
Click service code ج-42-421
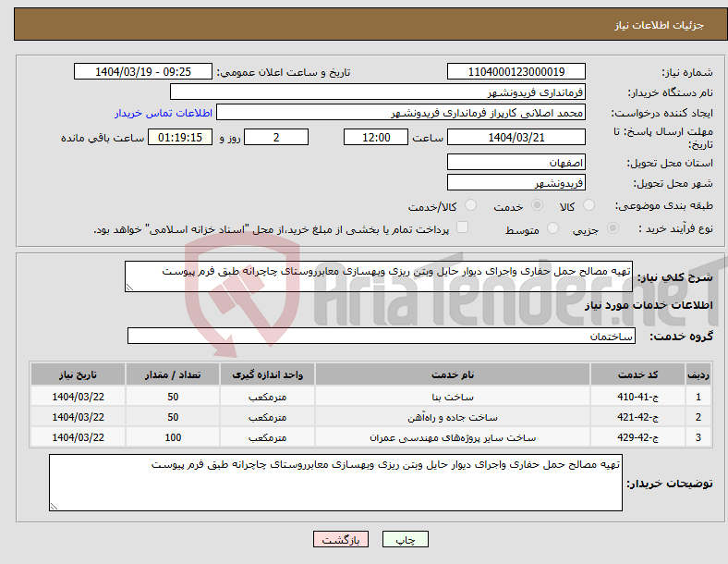(638, 417)
